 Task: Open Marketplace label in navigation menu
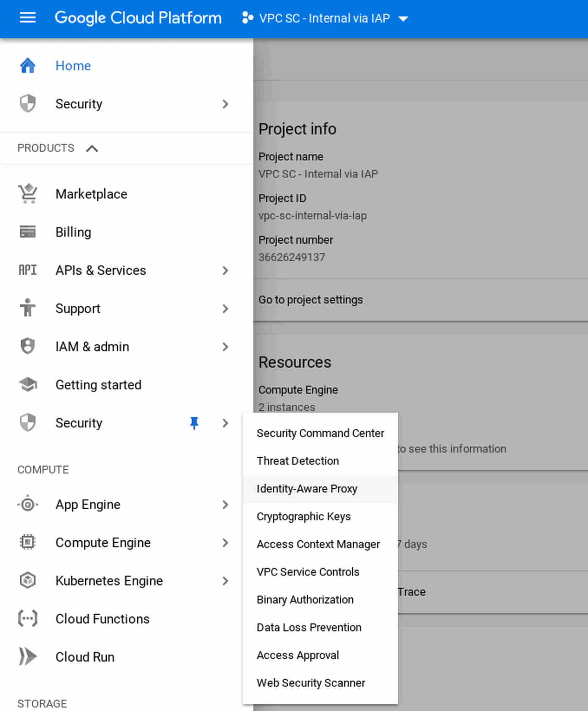tap(91, 194)
